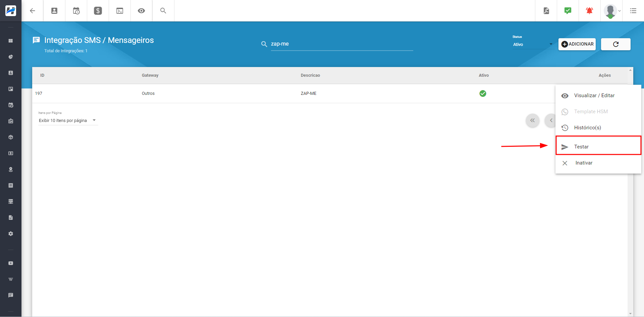
Task: Select Visualizar / Editar from the menu
Action: (x=598, y=96)
